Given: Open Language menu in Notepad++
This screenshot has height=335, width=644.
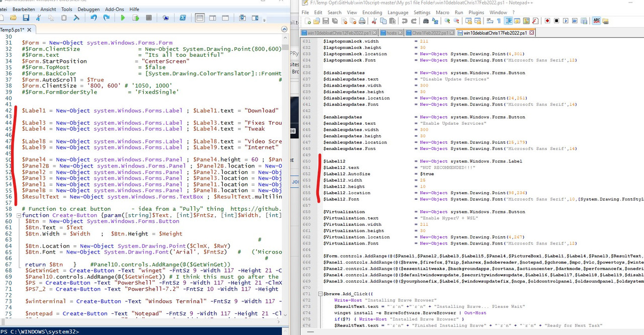Looking at the screenshot, I should pyautogui.click(x=397, y=12).
